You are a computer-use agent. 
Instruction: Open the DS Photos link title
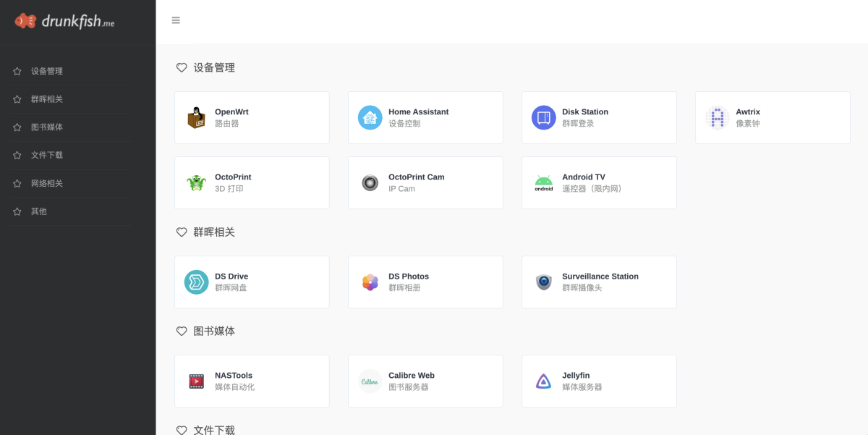tap(409, 276)
